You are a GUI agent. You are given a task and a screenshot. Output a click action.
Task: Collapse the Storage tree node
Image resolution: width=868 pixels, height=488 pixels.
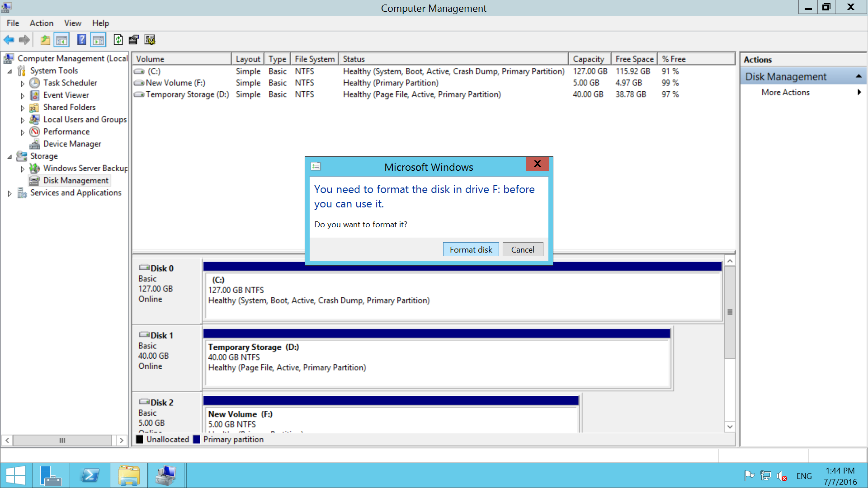(x=10, y=156)
